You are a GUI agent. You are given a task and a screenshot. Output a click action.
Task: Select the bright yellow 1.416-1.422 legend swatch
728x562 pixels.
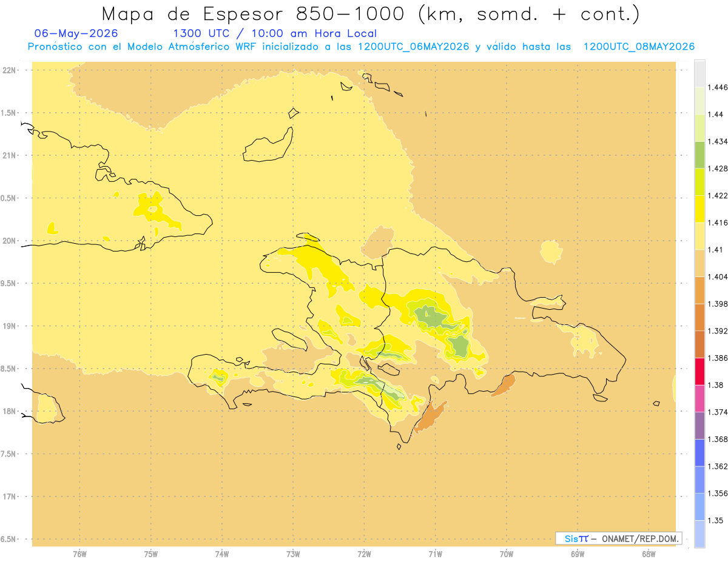click(x=699, y=209)
